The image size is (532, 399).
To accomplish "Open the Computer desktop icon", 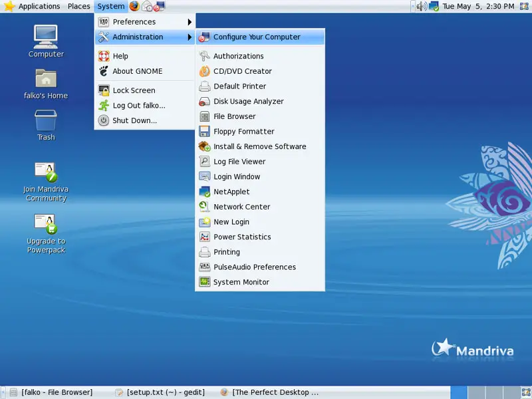I will coord(46,41).
